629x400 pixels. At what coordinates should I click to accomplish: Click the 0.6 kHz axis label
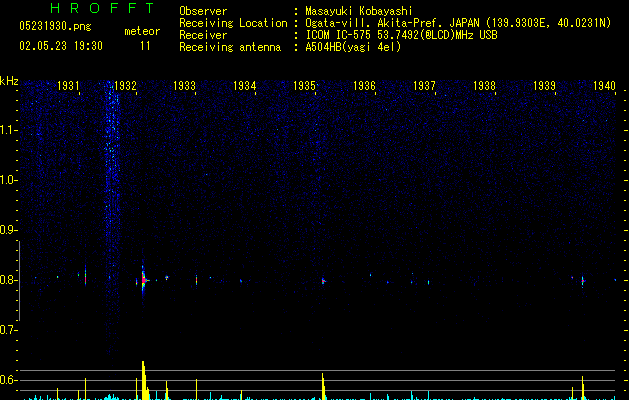(x=8, y=380)
